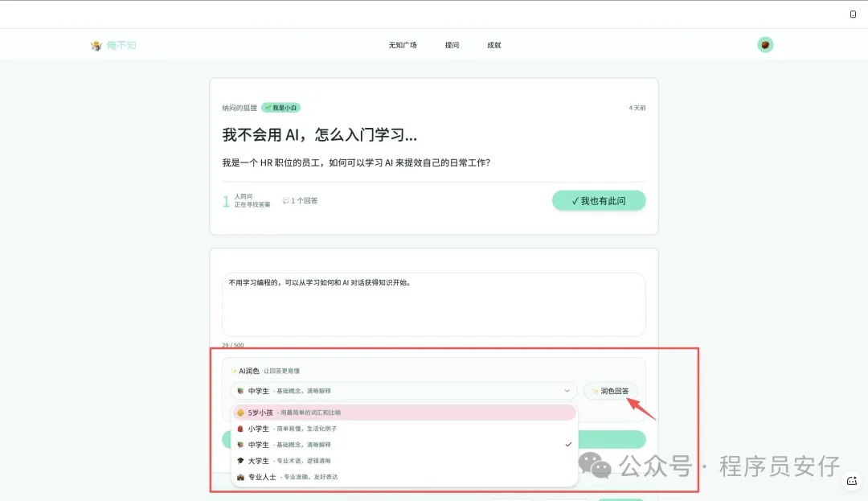Click the comment bubble icon beside 1 个回答
Viewport: 868px width, 501px height.
(x=285, y=201)
